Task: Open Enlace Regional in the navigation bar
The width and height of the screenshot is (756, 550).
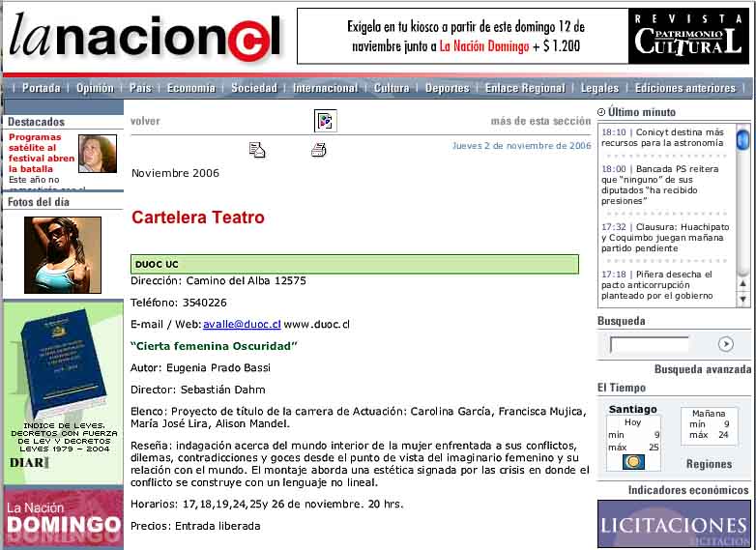Action: point(525,88)
